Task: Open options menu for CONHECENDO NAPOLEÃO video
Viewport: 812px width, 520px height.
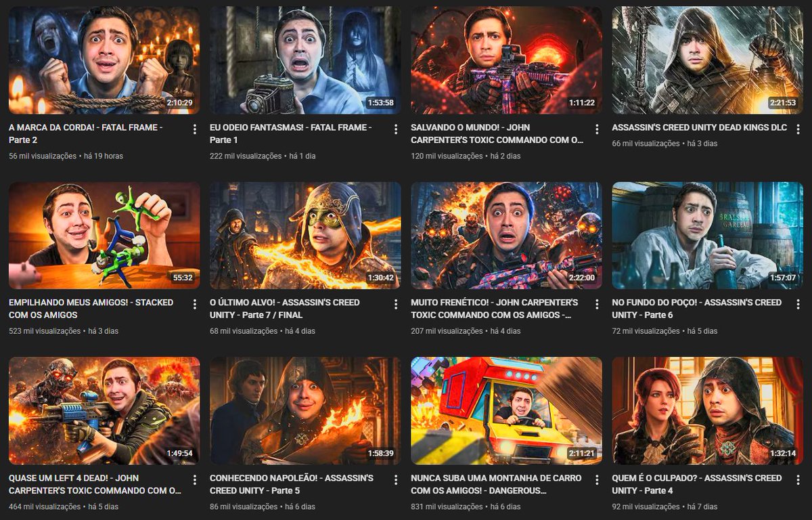Action: tap(396, 480)
